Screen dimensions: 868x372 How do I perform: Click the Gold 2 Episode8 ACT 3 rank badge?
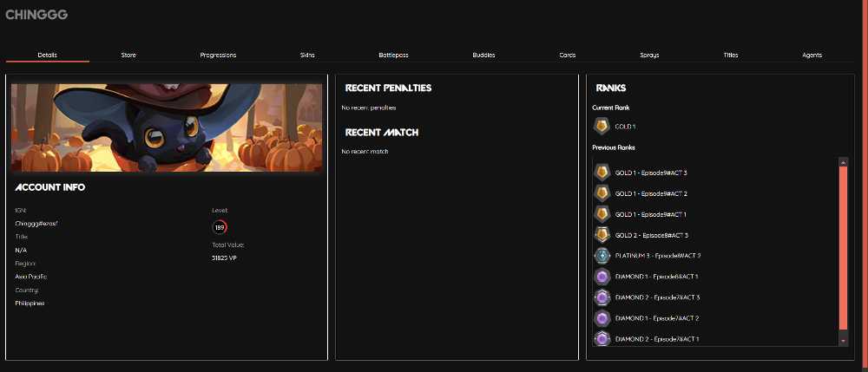tap(602, 235)
